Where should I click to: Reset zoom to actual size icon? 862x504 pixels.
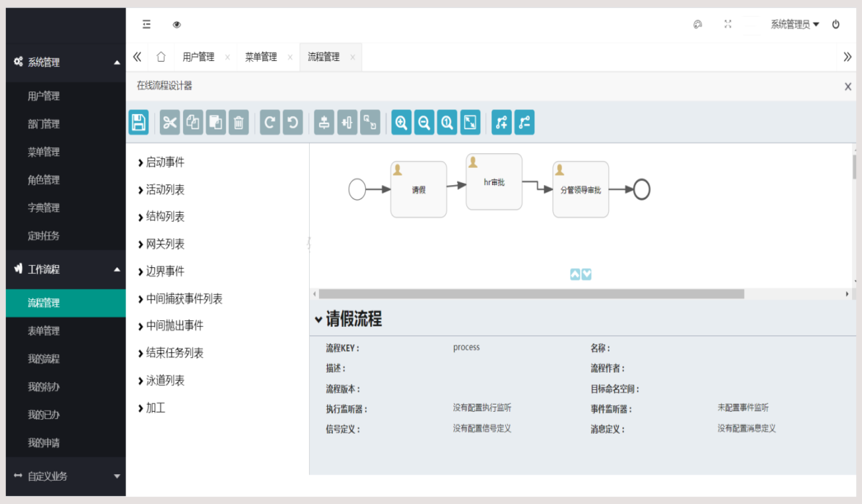(x=447, y=123)
